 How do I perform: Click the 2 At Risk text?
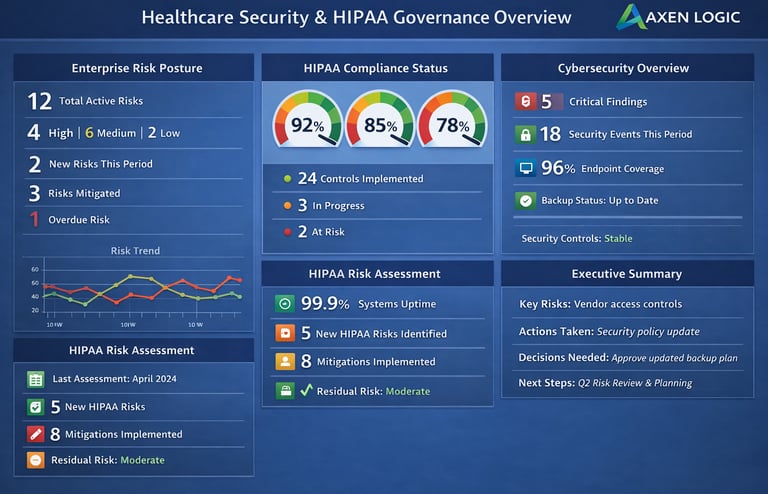coord(321,232)
